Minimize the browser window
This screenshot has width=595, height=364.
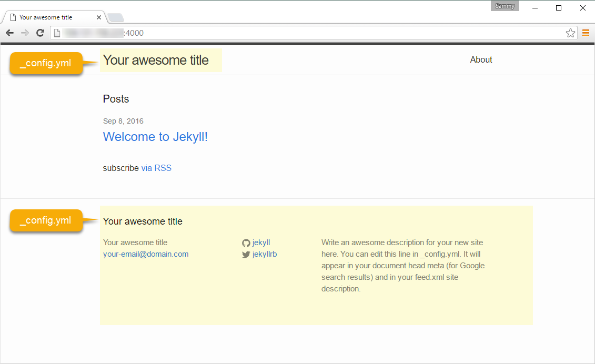coord(535,8)
